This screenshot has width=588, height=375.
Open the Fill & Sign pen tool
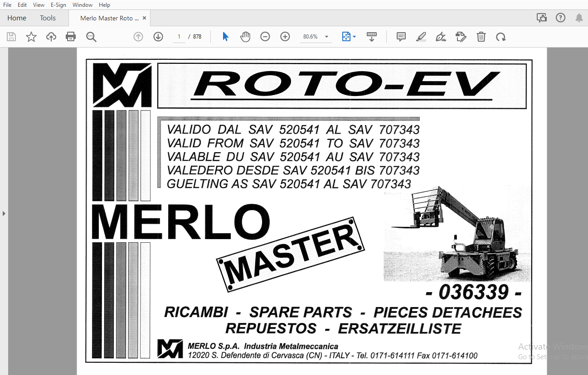click(x=441, y=37)
